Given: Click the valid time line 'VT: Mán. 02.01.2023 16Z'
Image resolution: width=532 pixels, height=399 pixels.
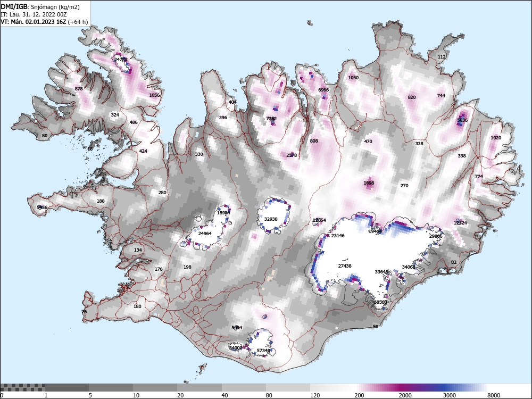Looking at the screenshot, I should (33, 22).
